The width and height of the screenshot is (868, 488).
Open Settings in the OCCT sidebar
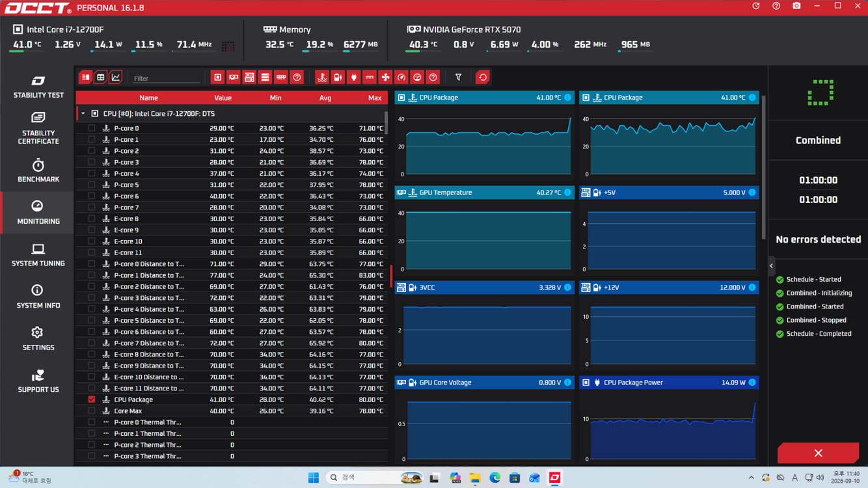pyautogui.click(x=38, y=339)
